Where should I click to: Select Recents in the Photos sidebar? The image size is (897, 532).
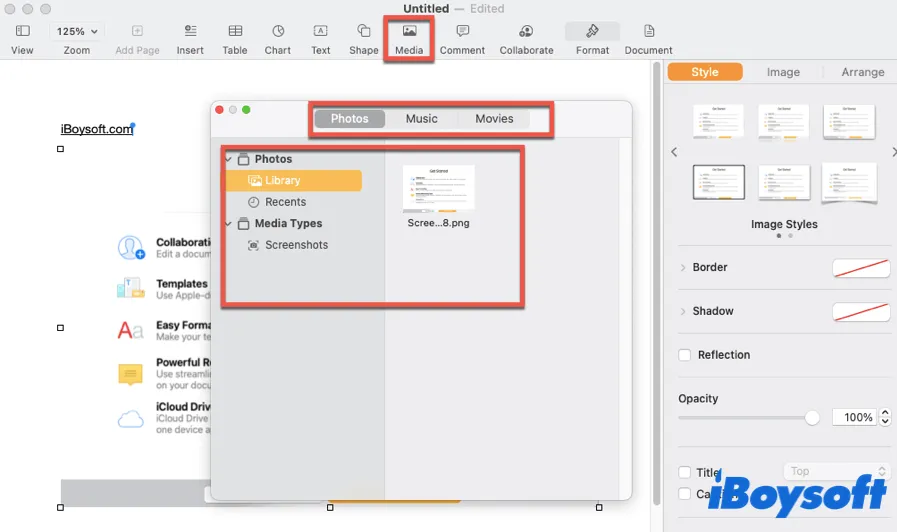click(285, 202)
